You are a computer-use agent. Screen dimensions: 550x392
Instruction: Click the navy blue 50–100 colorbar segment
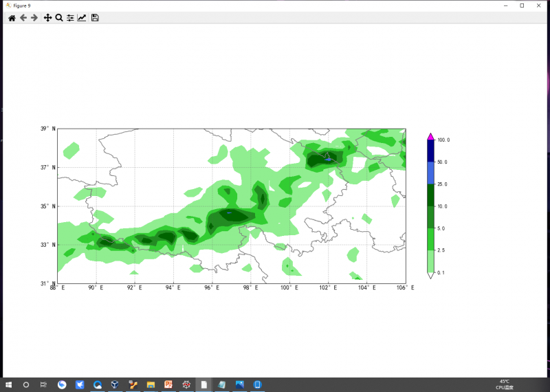coord(430,151)
